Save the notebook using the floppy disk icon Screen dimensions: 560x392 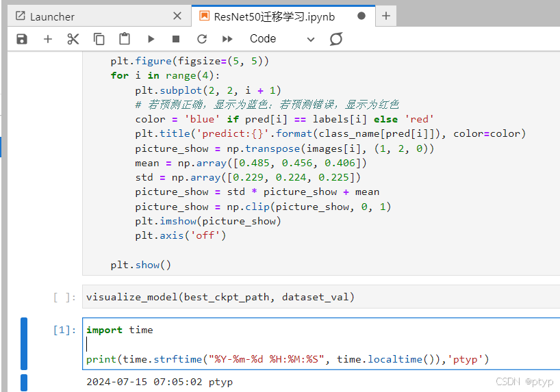[22, 39]
